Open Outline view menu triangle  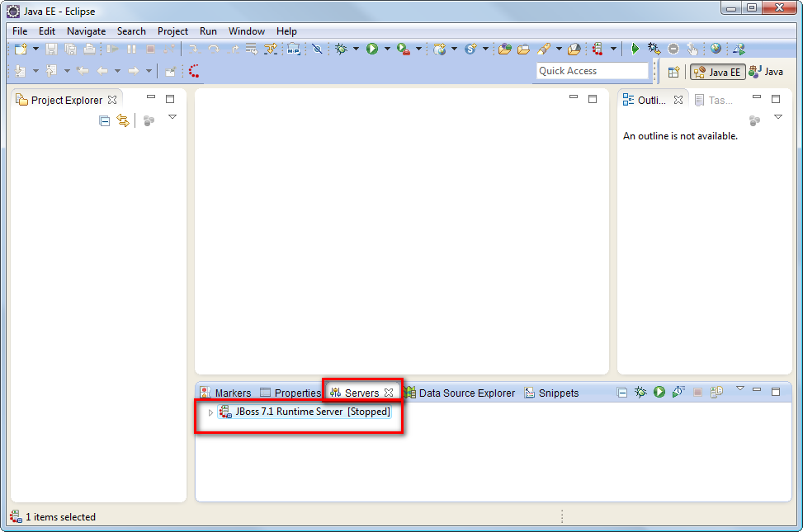tap(778, 117)
